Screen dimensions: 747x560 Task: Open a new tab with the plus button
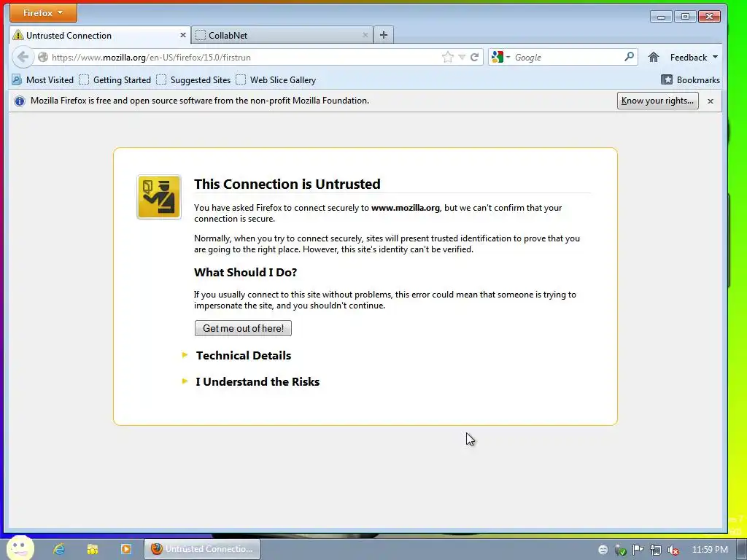tap(384, 35)
